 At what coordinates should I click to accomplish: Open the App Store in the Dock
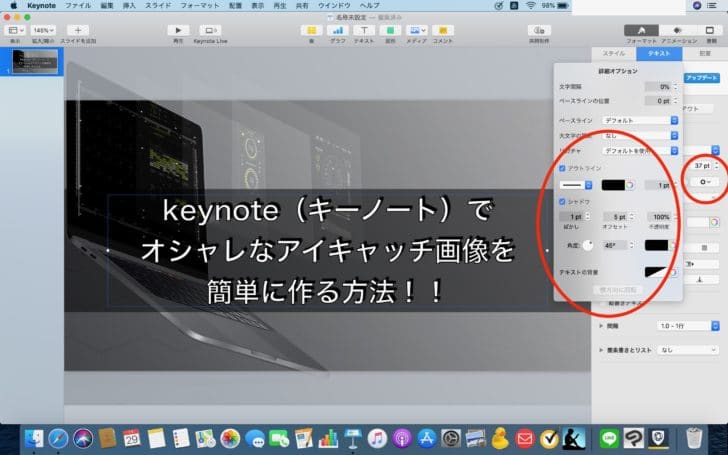click(426, 438)
